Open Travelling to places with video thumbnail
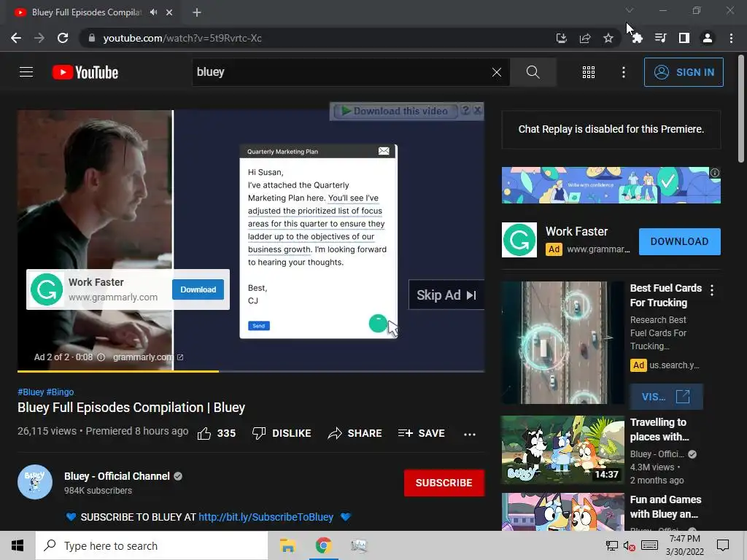Screen dimensions: 747x560 pyautogui.click(x=562, y=450)
